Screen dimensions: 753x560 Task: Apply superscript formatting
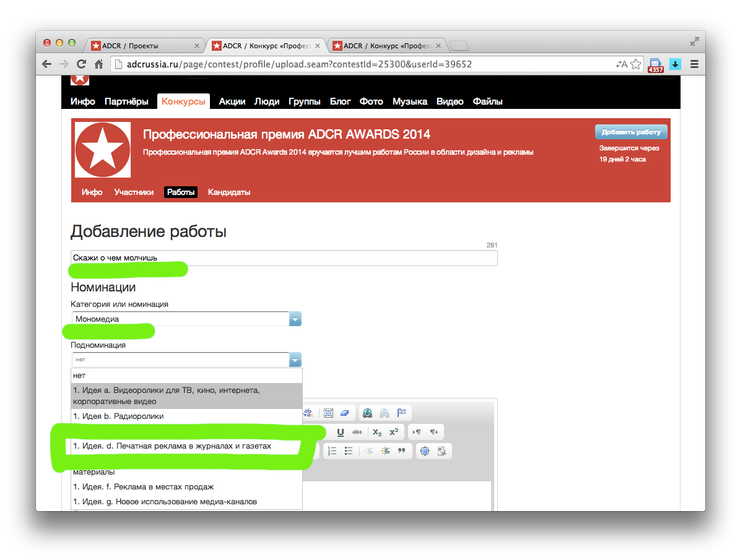(394, 432)
